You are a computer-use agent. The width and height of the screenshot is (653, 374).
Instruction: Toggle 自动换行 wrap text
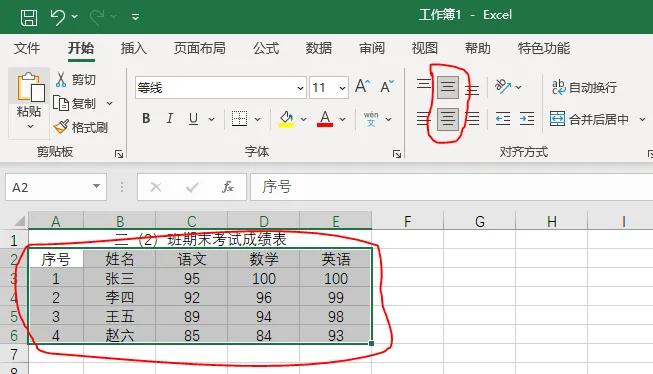[x=584, y=87]
